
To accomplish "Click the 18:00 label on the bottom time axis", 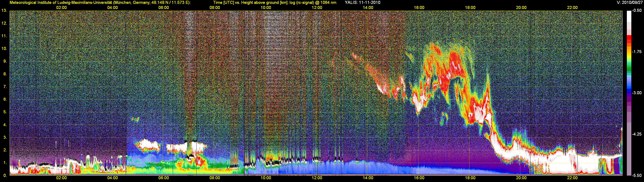I will (470, 178).
